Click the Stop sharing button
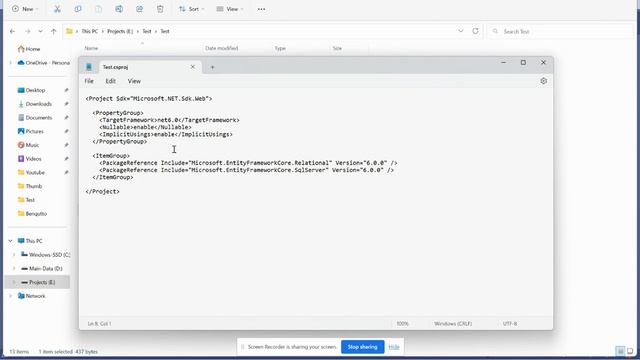This screenshot has width=640, height=360. coord(362,347)
